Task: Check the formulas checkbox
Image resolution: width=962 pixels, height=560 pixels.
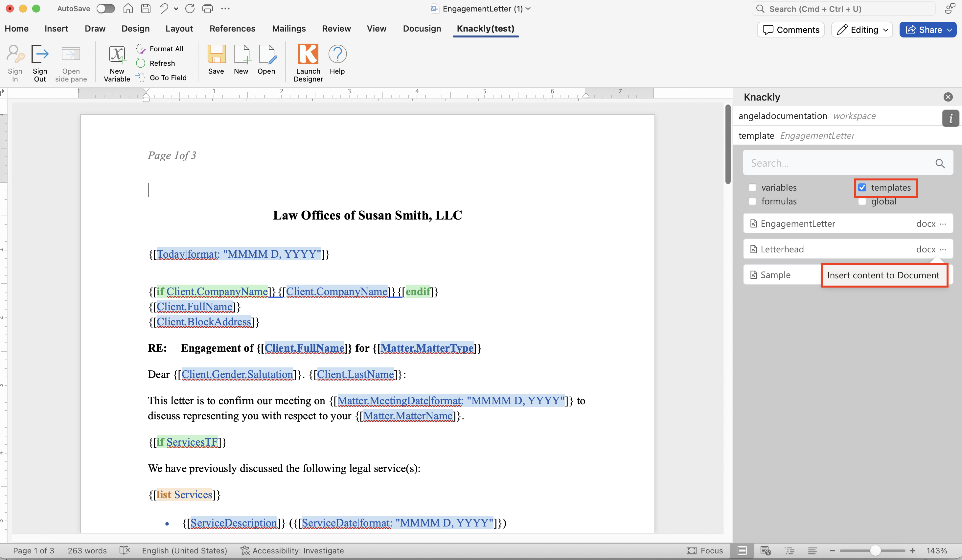Action: point(752,201)
